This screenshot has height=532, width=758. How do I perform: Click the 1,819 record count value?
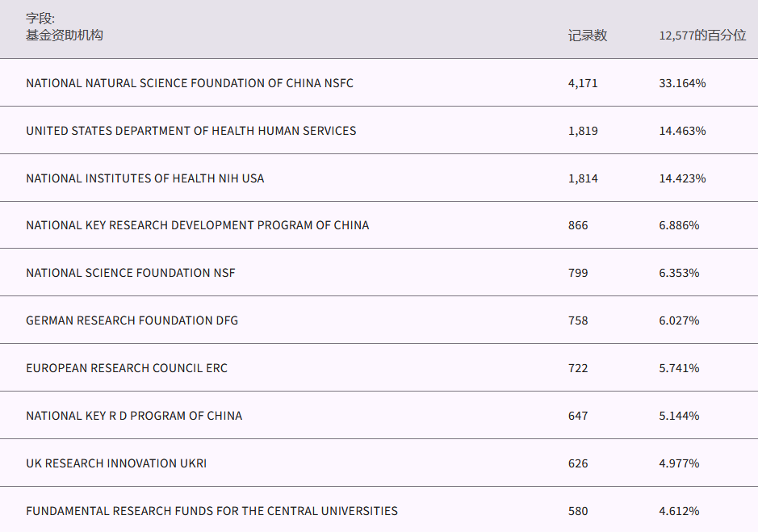tap(583, 131)
